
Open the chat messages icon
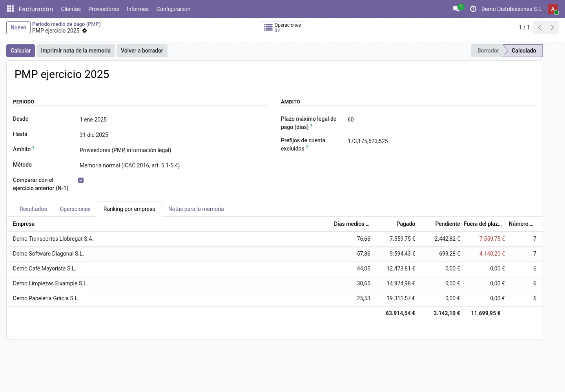[456, 9]
